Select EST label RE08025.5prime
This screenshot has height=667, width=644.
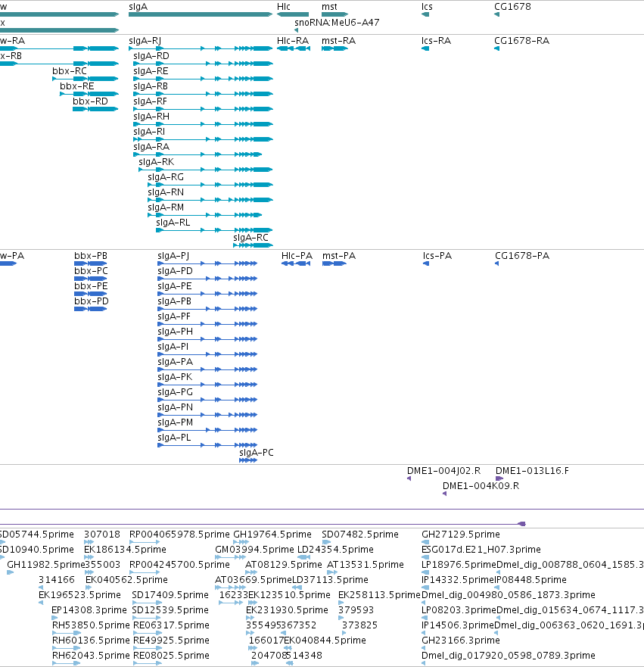click(171, 656)
